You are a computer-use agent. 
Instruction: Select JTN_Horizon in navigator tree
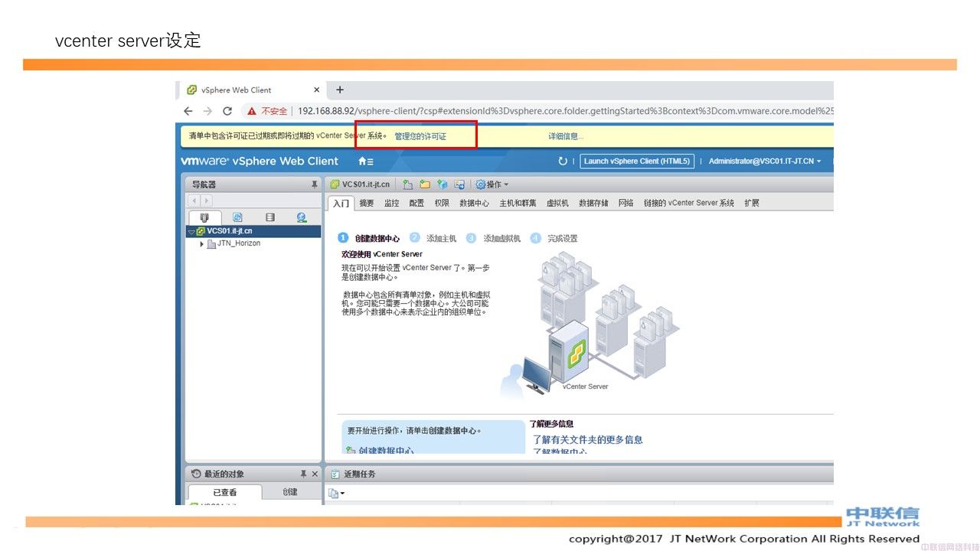[x=238, y=243]
